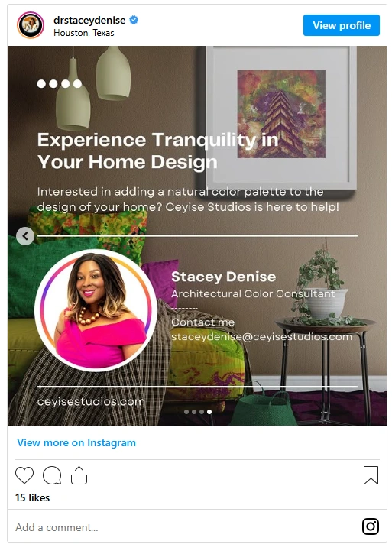Viewport: 392px width, 554px height.
Task: Open drstaceydenise profile avatar
Action: 31,25
